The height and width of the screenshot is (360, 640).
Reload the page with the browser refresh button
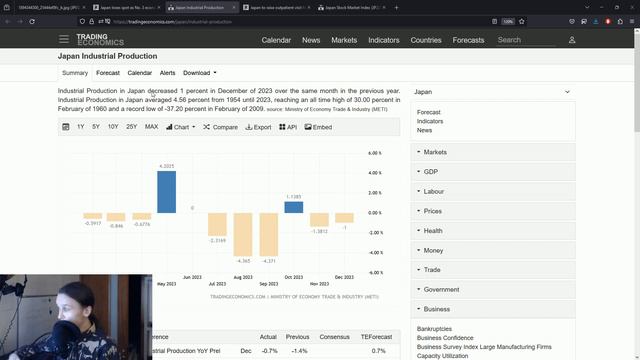click(x=32, y=21)
